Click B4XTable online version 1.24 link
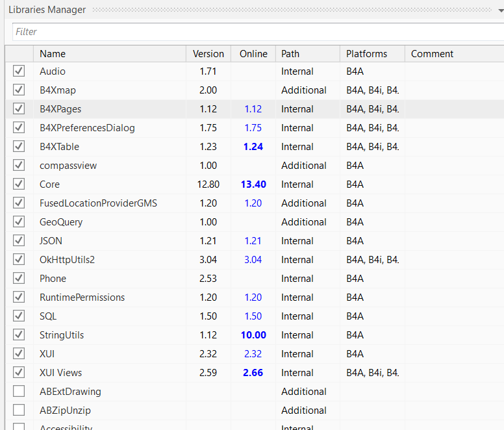504x430 pixels. pyautogui.click(x=253, y=147)
